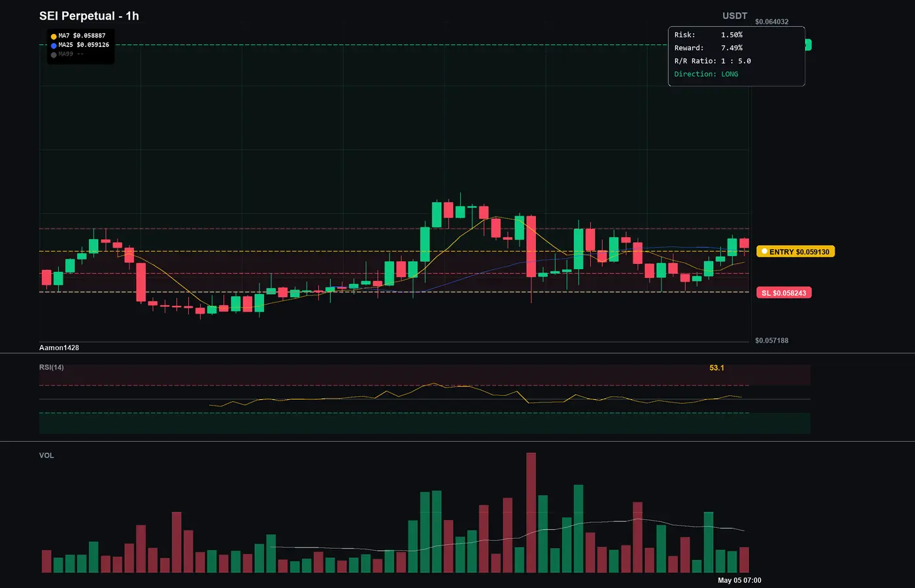Click the chart title SEI Perpetual - 1h

(x=89, y=16)
